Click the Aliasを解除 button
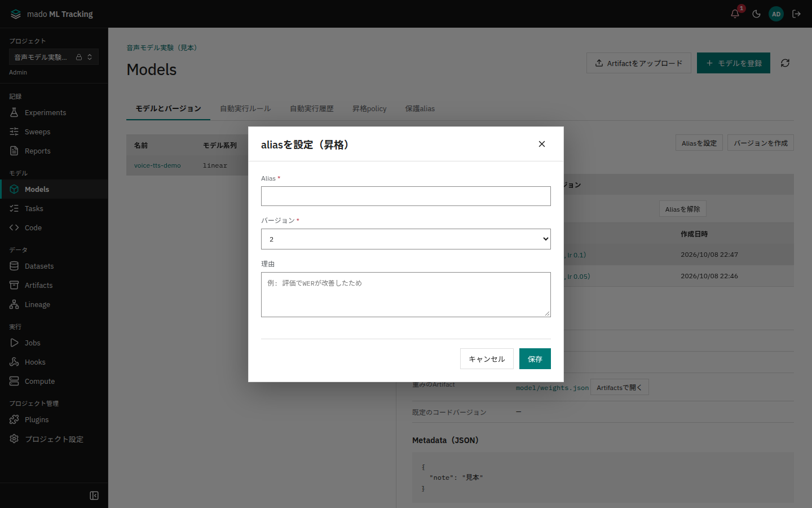 tap(683, 209)
